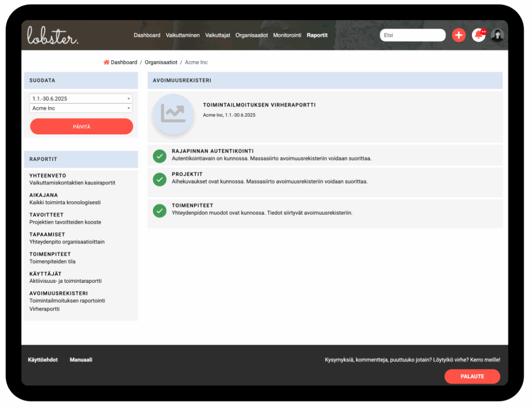Open notifications bell icon
The width and height of the screenshot is (532, 410).
pos(478,35)
